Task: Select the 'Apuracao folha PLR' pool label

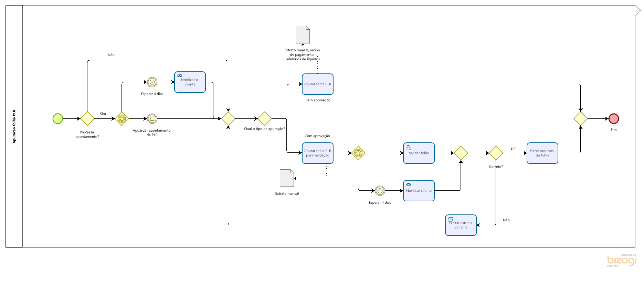Action: coord(14,127)
